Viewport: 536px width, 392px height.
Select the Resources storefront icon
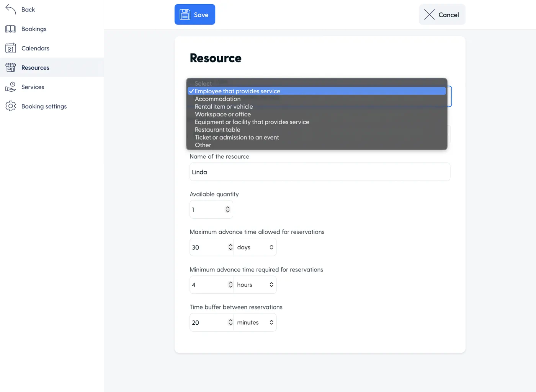(11, 67)
